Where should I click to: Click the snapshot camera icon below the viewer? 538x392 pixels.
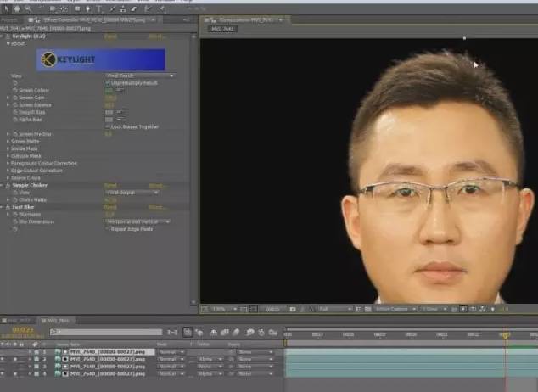click(293, 309)
